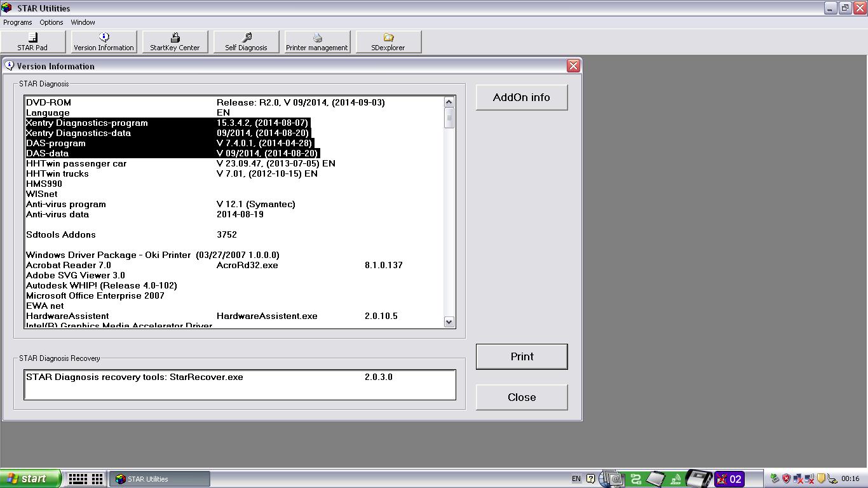868x488 pixels.
Task: Click the help question mark icon in taskbar
Action: pos(591,479)
